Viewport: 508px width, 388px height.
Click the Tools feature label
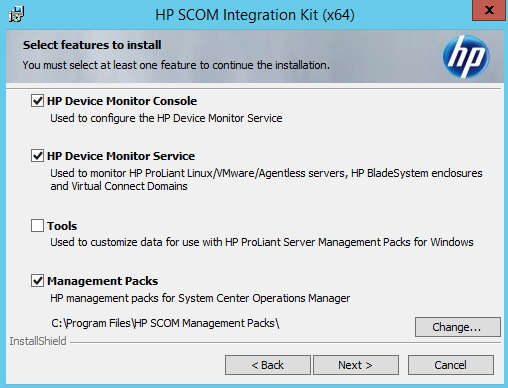click(62, 226)
